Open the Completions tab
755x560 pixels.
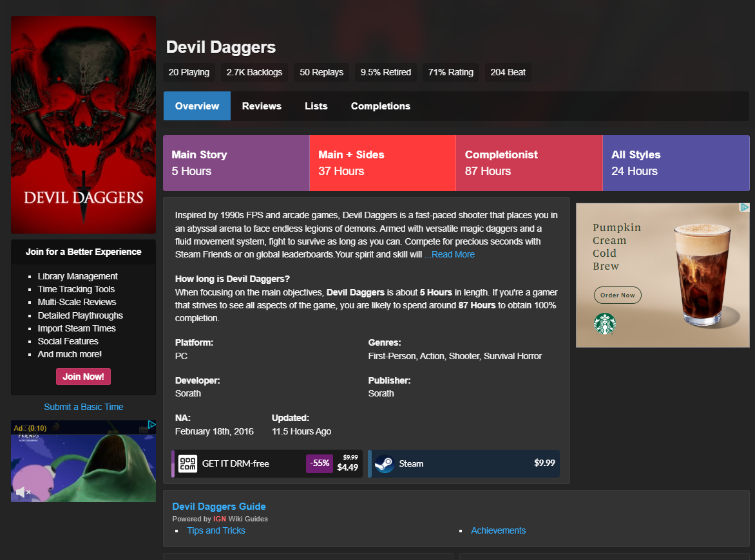[380, 106]
